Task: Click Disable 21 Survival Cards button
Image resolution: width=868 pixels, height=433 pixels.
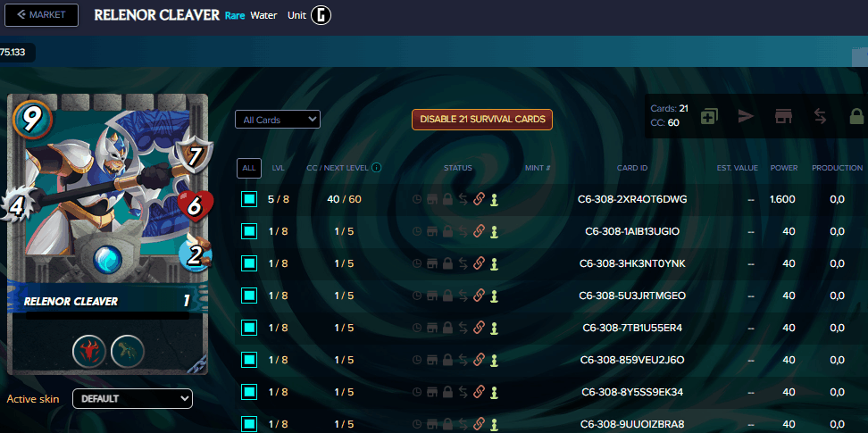Action: point(482,119)
